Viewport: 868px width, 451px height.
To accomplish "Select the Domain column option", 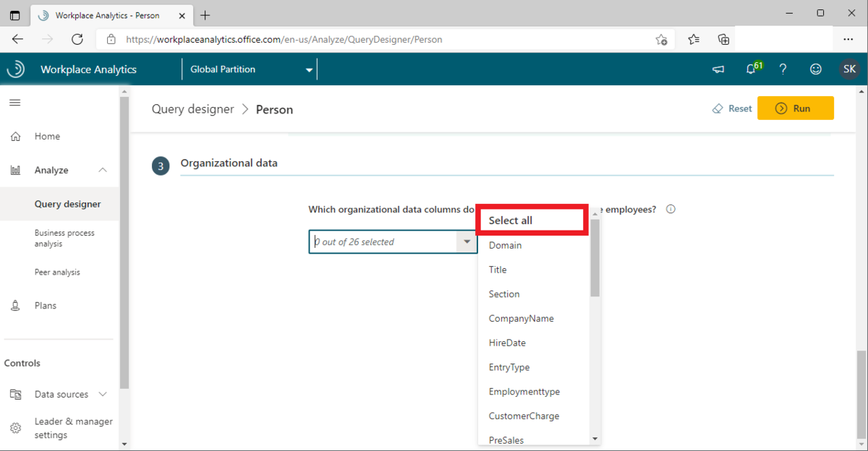I will 534,246.
